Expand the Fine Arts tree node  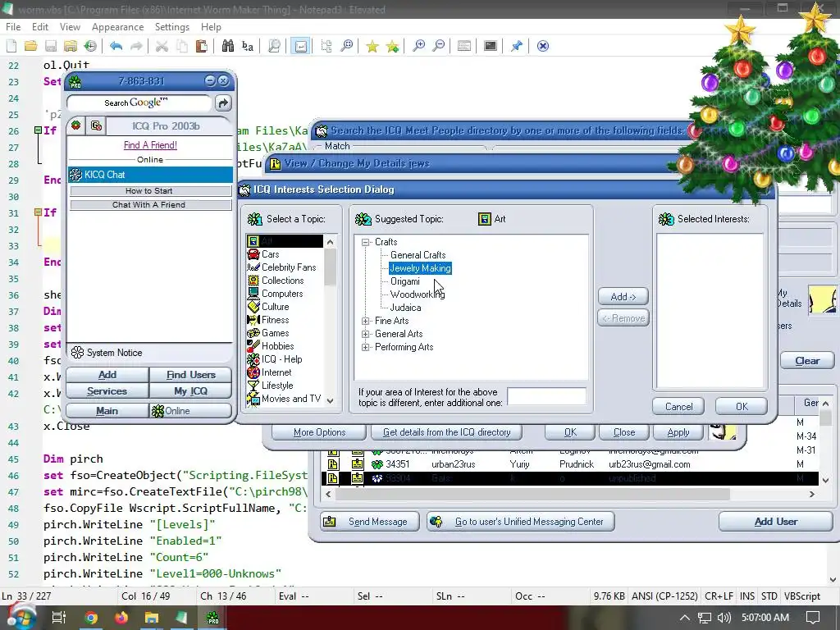click(x=365, y=321)
